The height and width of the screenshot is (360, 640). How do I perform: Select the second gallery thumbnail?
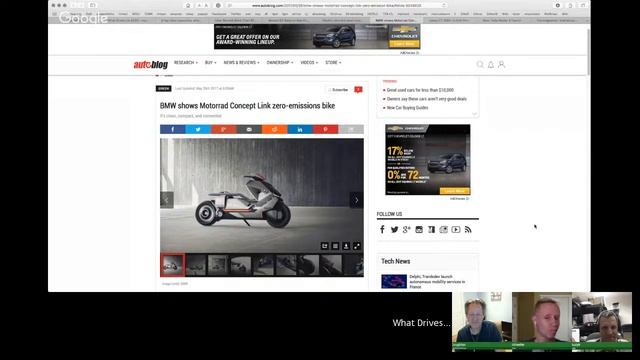(x=196, y=265)
